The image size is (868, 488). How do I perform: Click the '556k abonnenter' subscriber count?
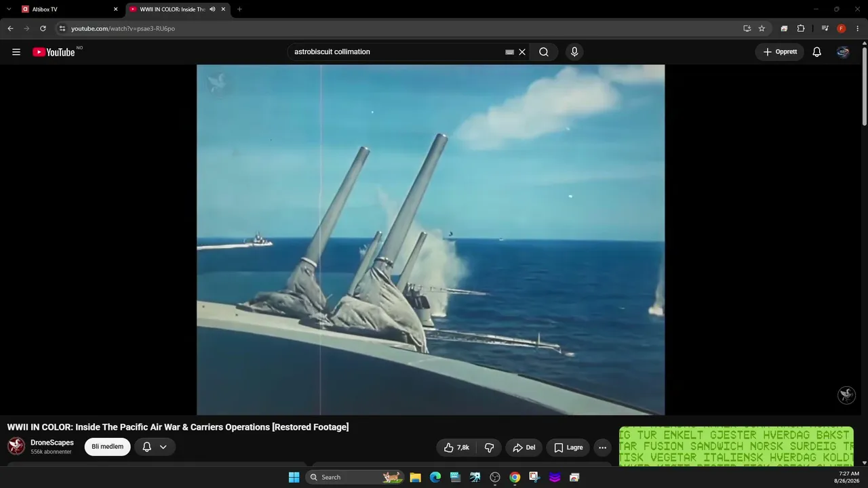point(51,452)
